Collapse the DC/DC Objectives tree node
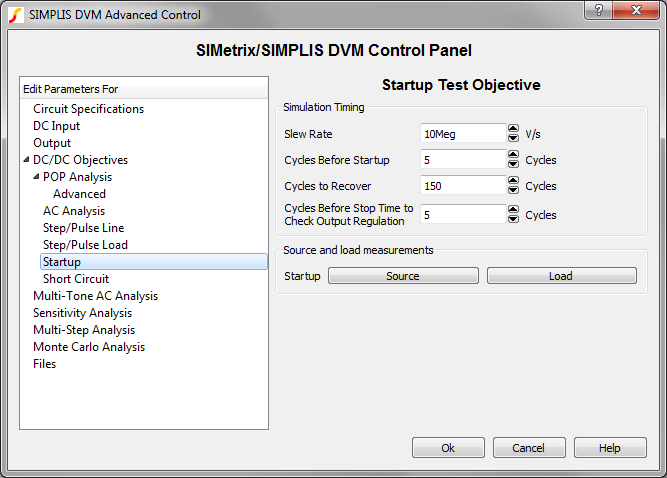667x478 pixels. (27, 160)
